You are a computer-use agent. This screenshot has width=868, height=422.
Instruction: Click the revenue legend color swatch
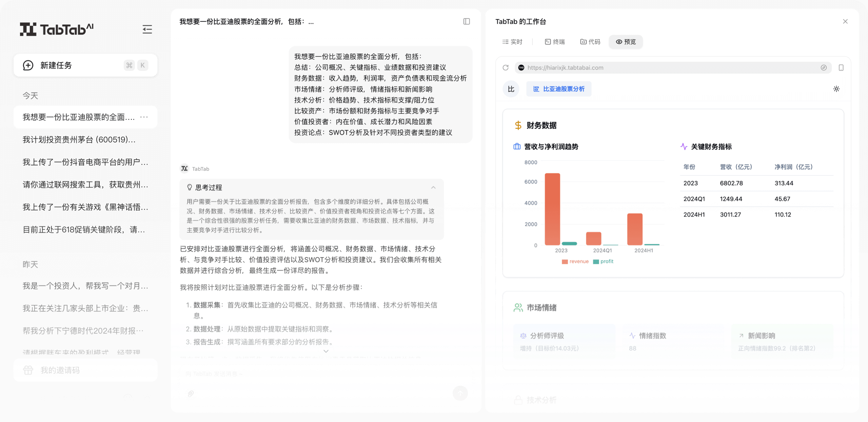565,262
